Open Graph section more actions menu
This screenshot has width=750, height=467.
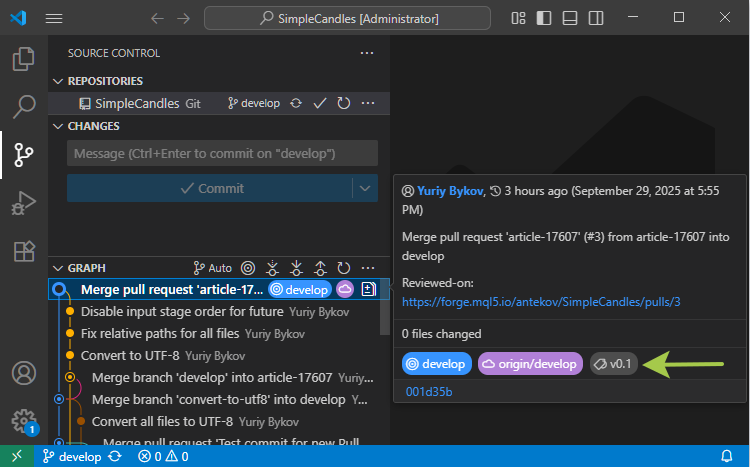(368, 268)
